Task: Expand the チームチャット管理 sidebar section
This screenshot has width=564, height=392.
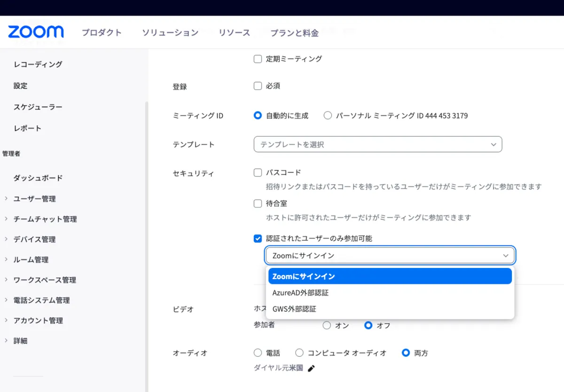Action: tap(45, 219)
